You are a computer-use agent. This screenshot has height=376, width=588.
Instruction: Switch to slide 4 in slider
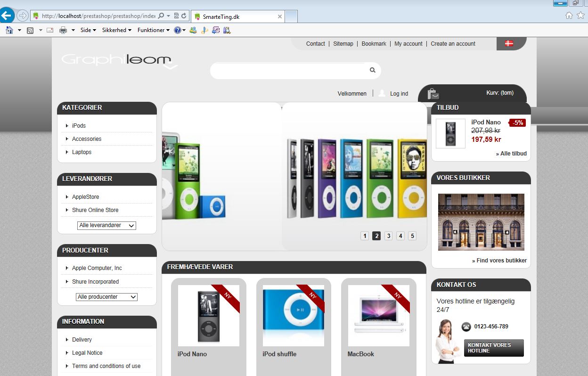click(400, 236)
